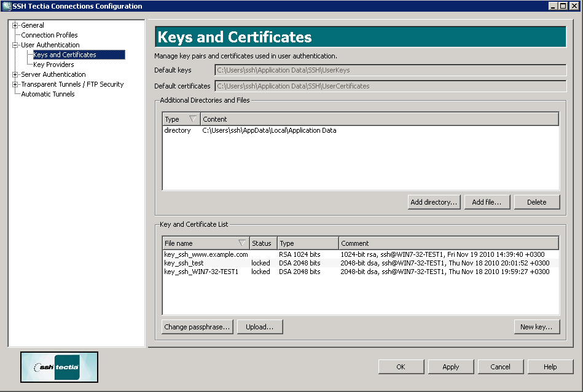The width and height of the screenshot is (583, 392).
Task: Select key_ssh_www.example.com in the key list
Action: pos(205,254)
